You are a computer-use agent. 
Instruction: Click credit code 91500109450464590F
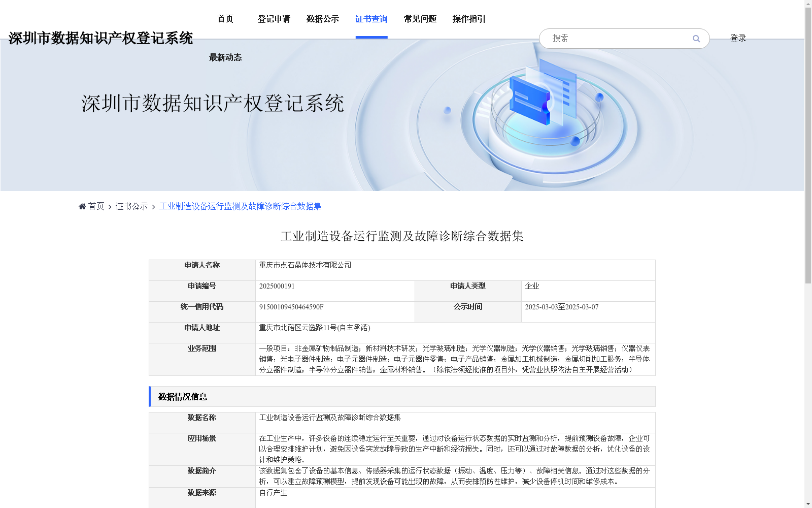pyautogui.click(x=291, y=307)
